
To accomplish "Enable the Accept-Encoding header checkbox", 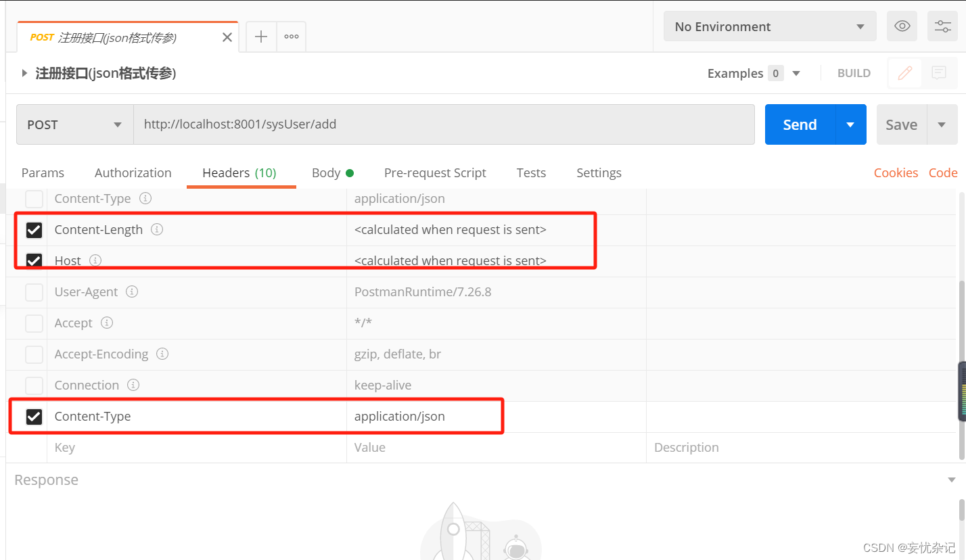I will tap(34, 354).
